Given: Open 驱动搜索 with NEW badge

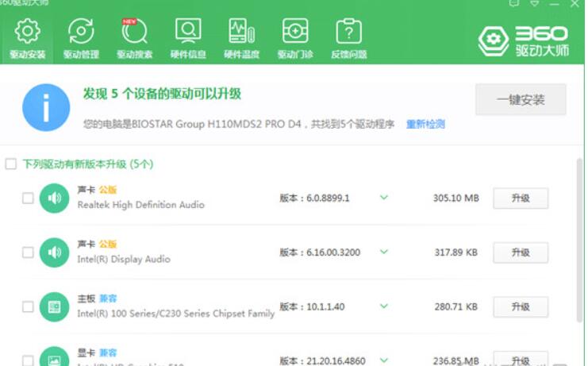Looking at the screenshot, I should 134,39.
